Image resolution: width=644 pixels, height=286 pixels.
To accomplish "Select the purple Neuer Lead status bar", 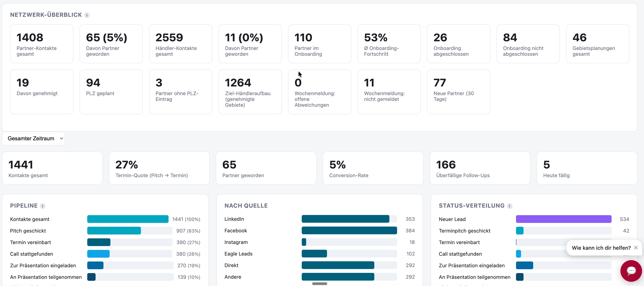I will tap(563, 219).
